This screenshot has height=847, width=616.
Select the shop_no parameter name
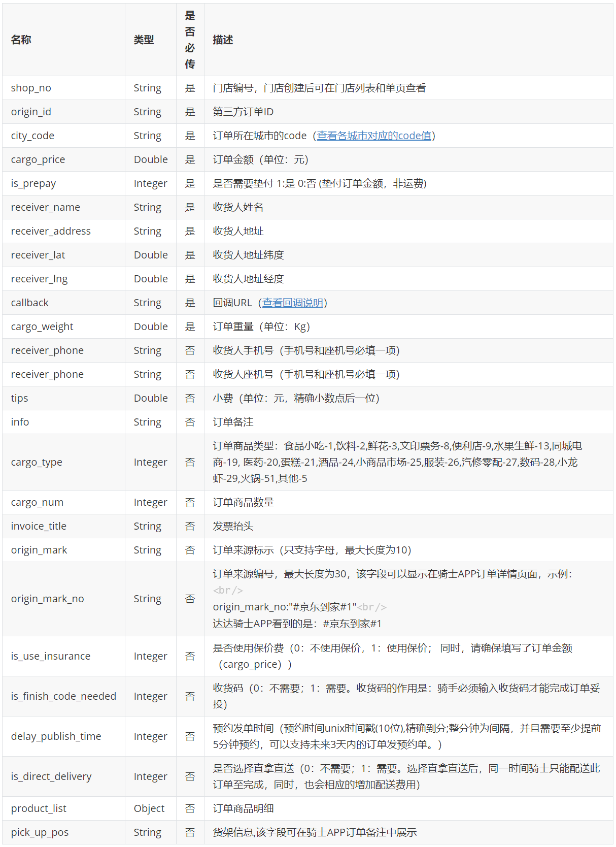click(31, 88)
